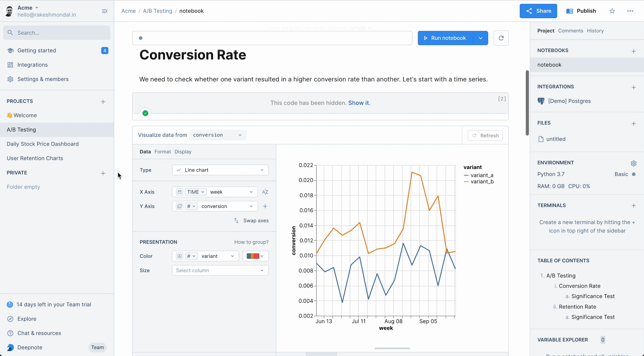
Task: Click the sidebar Search field
Action: [57, 33]
